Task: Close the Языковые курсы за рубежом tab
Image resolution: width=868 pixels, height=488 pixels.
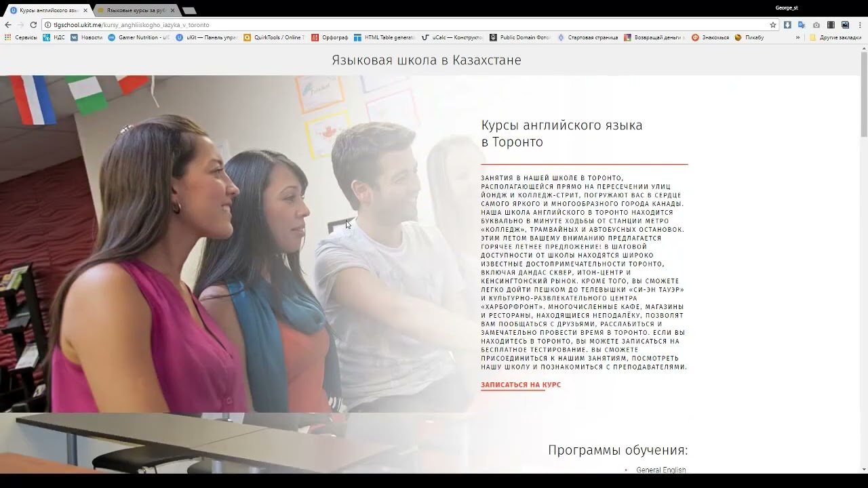Action: tap(172, 10)
